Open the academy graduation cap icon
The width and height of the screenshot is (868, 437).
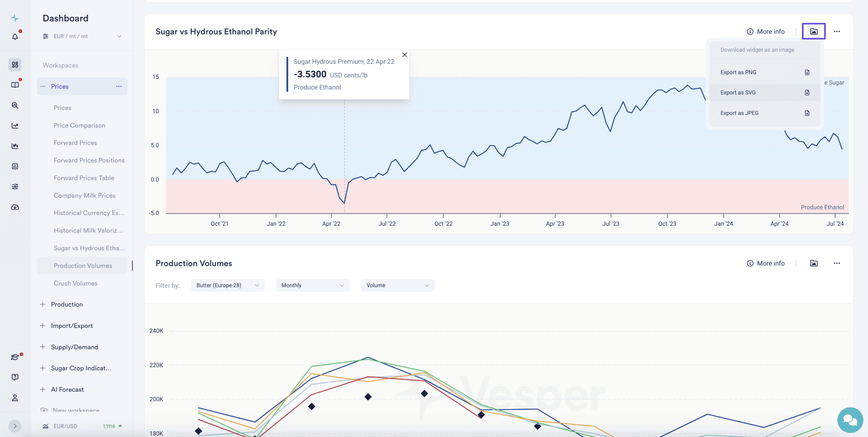click(15, 357)
